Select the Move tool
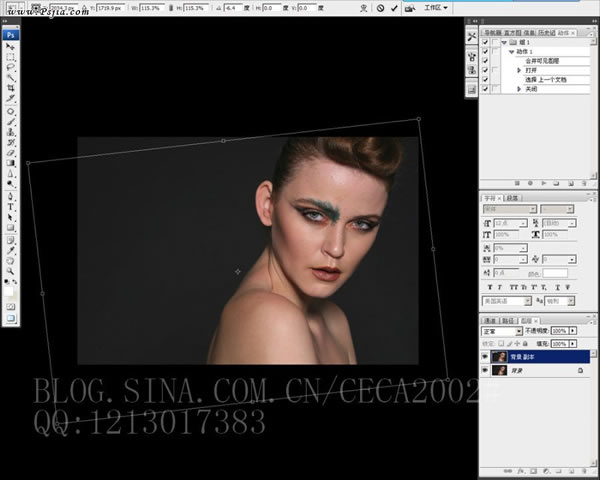600x480 pixels. point(10,47)
